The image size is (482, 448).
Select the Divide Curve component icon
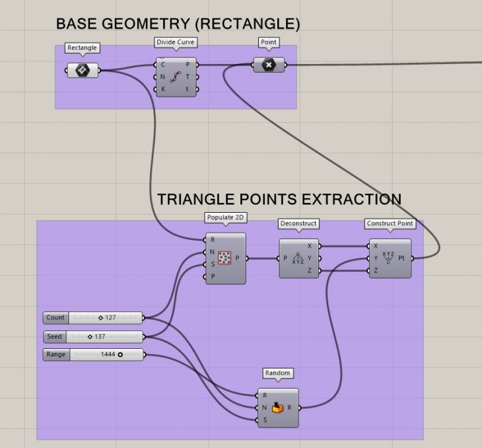(176, 77)
